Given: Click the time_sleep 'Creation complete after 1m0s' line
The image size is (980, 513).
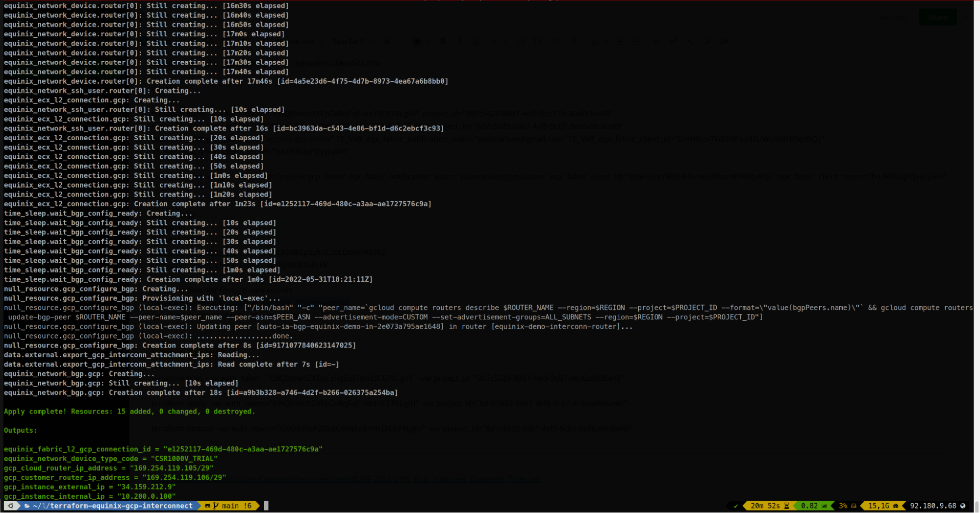Looking at the screenshot, I should 188,279.
